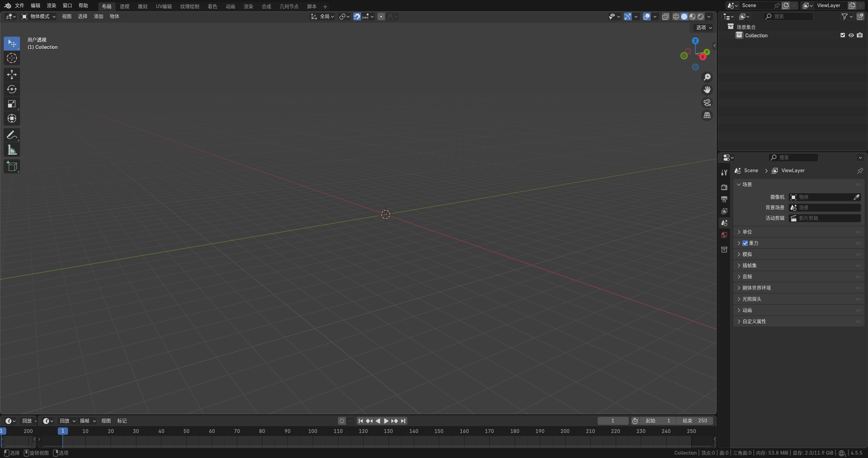Screen dimensions: 868x458
Task: Switch to wireframe shading
Action: point(676,16)
